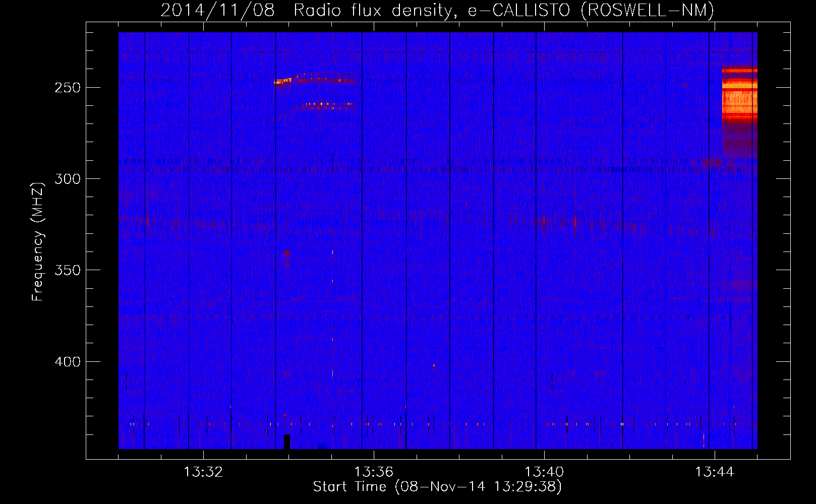Select the 400 frequency axis label
The height and width of the screenshot is (504, 816).
point(68,362)
